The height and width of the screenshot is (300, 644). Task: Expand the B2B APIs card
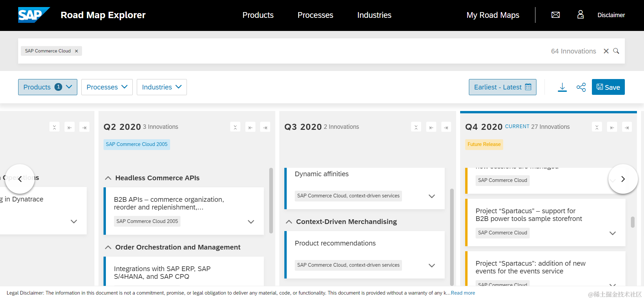[x=251, y=222]
